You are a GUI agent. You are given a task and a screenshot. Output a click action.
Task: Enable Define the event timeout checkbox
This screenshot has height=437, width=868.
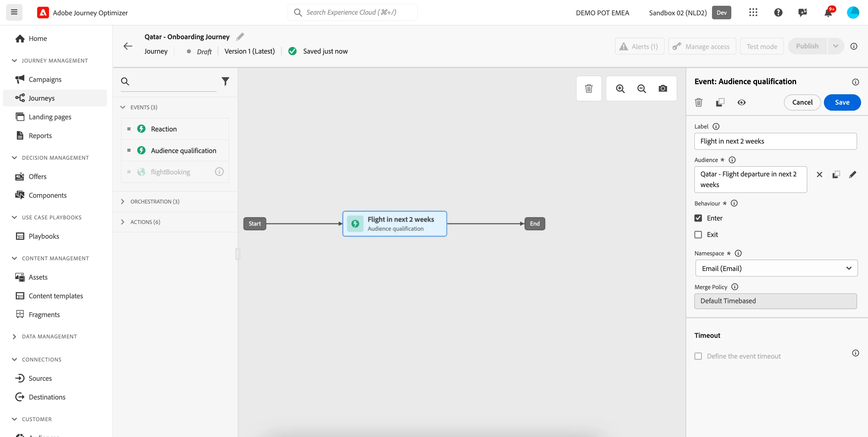698,356
